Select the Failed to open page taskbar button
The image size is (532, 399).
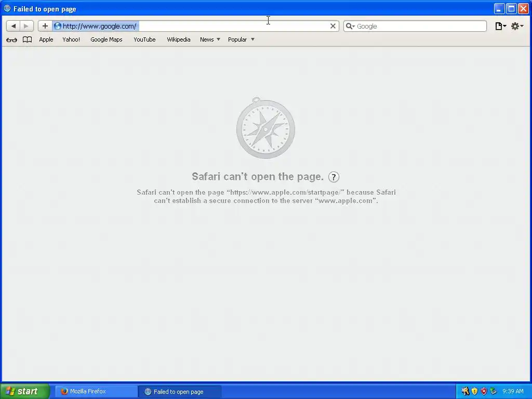click(x=180, y=392)
